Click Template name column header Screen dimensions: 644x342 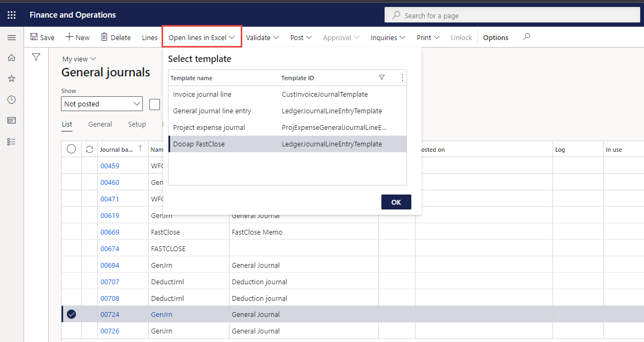point(191,78)
